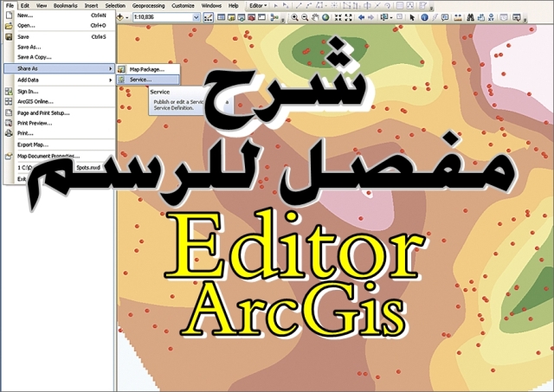
Task: Choose Save As... in the File menu
Action: [60, 47]
